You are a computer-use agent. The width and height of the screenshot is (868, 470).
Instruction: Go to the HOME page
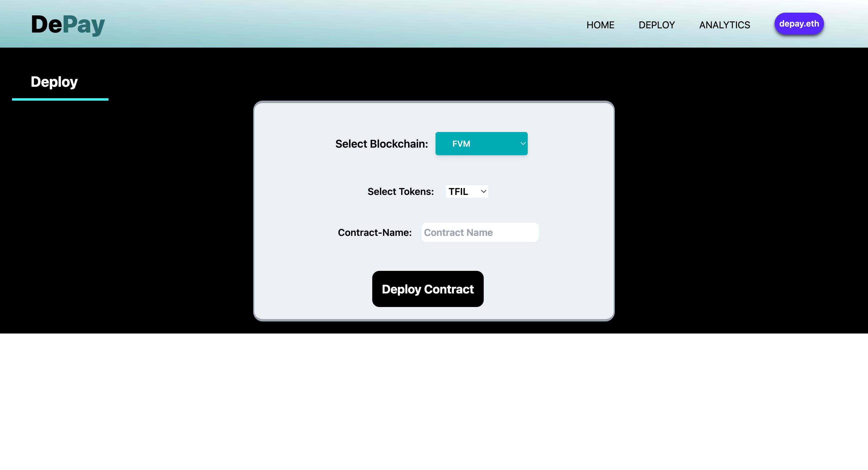click(x=600, y=25)
